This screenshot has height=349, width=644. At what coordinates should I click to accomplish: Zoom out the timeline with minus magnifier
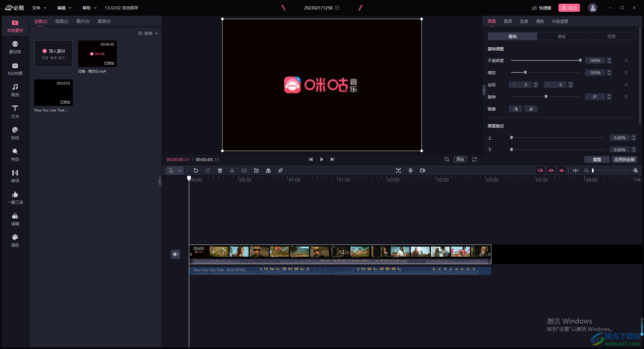click(586, 170)
